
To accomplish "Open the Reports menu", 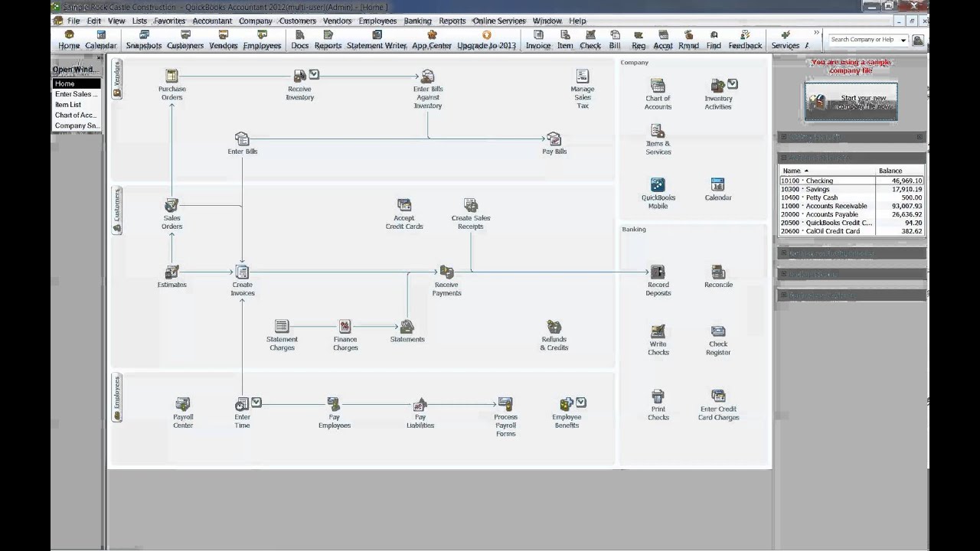I will pos(452,21).
